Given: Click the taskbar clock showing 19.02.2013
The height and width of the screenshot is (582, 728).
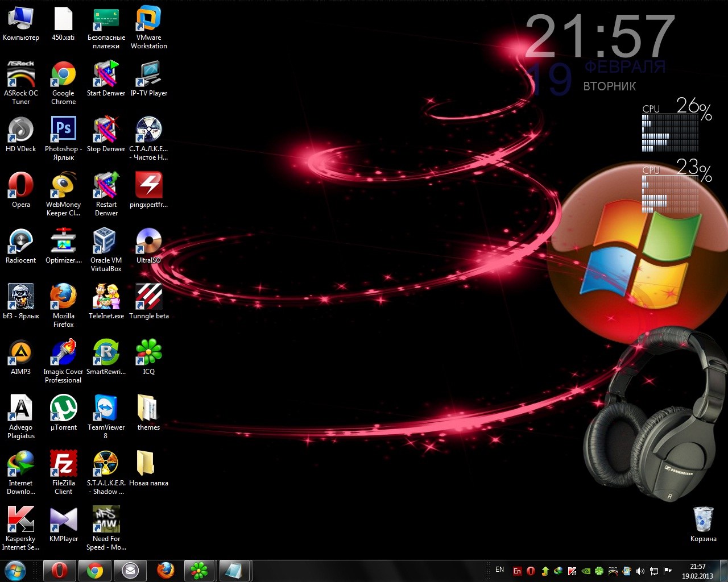Looking at the screenshot, I should [x=697, y=571].
